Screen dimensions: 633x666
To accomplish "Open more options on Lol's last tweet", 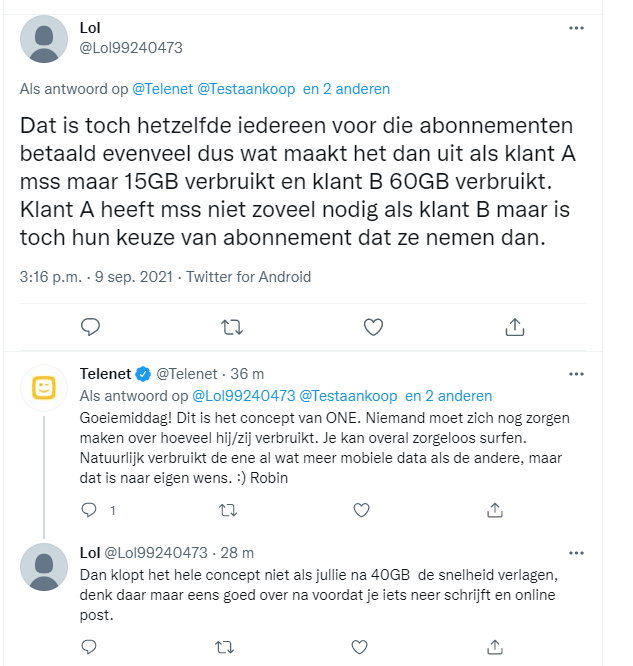I will [x=576, y=551].
